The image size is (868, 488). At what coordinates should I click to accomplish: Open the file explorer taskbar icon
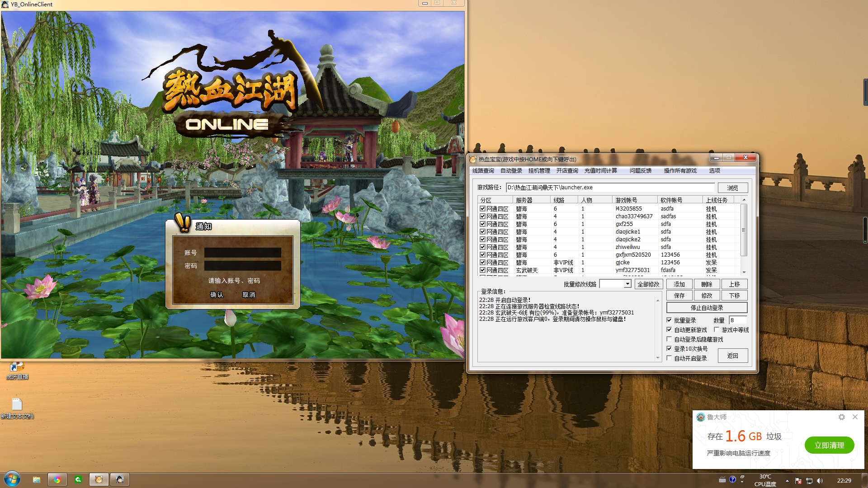37,479
